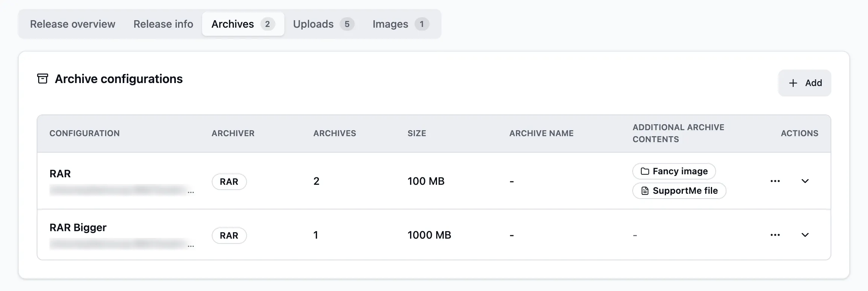The image size is (868, 291).
Task: Click the 1000 MB size value
Action: [429, 235]
